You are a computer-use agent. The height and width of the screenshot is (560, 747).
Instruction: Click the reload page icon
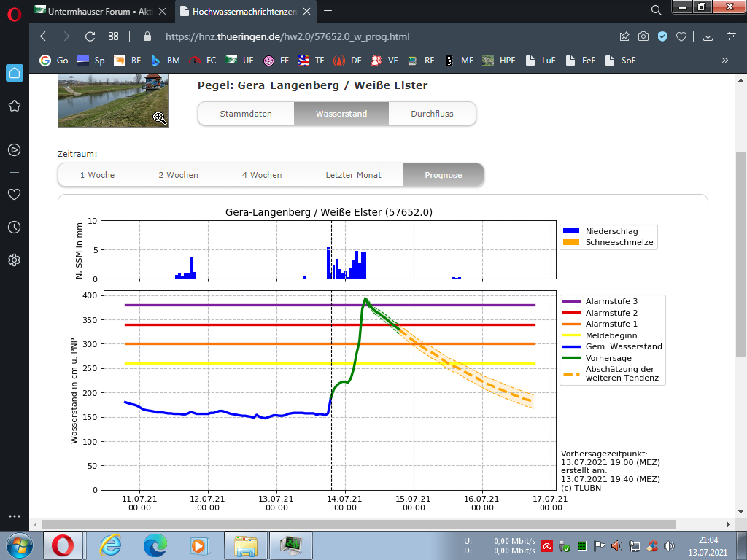[x=90, y=36]
